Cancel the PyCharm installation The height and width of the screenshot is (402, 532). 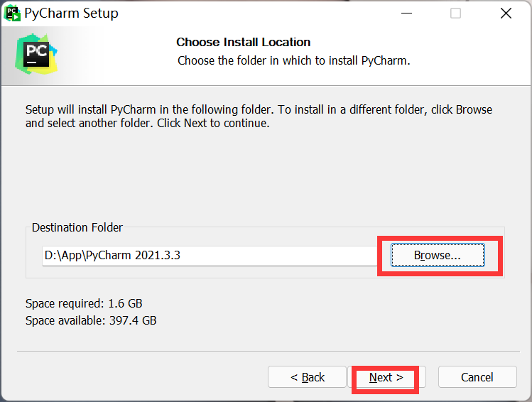477,377
